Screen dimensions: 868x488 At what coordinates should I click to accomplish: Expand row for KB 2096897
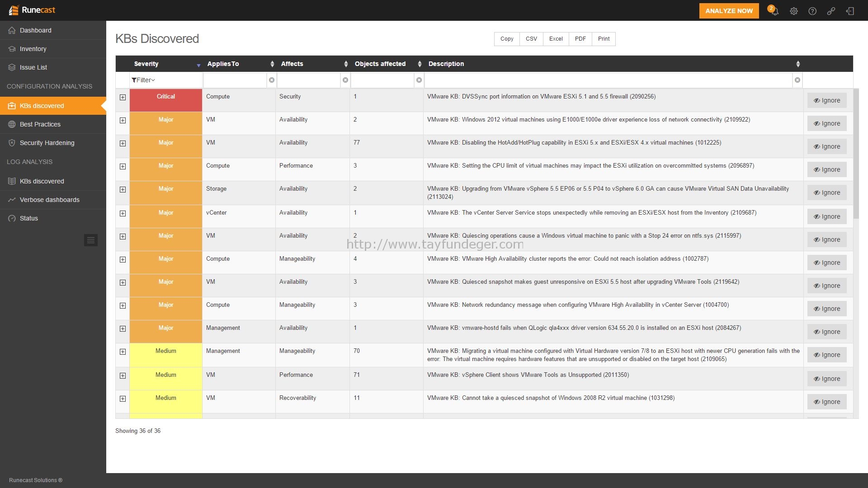123,166
